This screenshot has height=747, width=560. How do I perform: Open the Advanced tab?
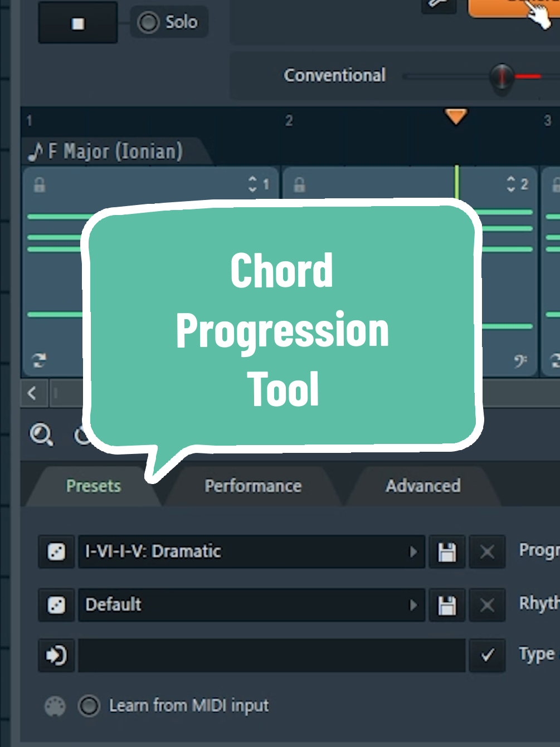tap(422, 485)
